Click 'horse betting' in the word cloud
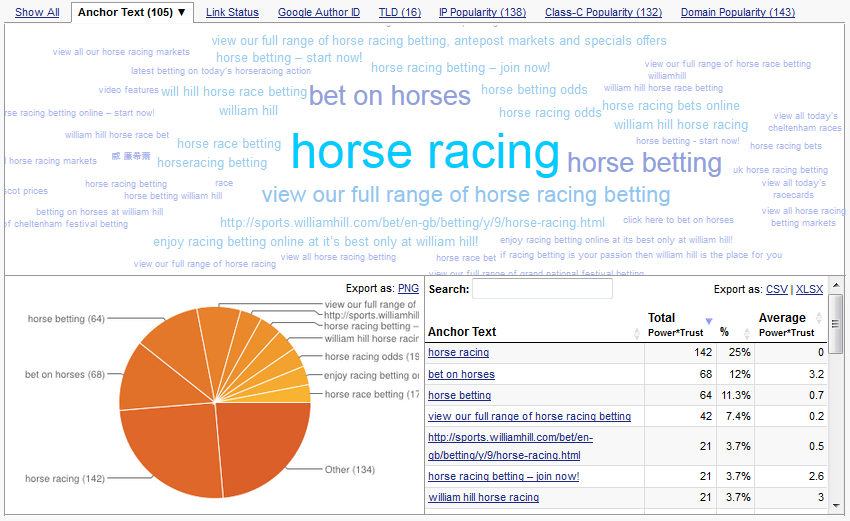 pos(645,163)
